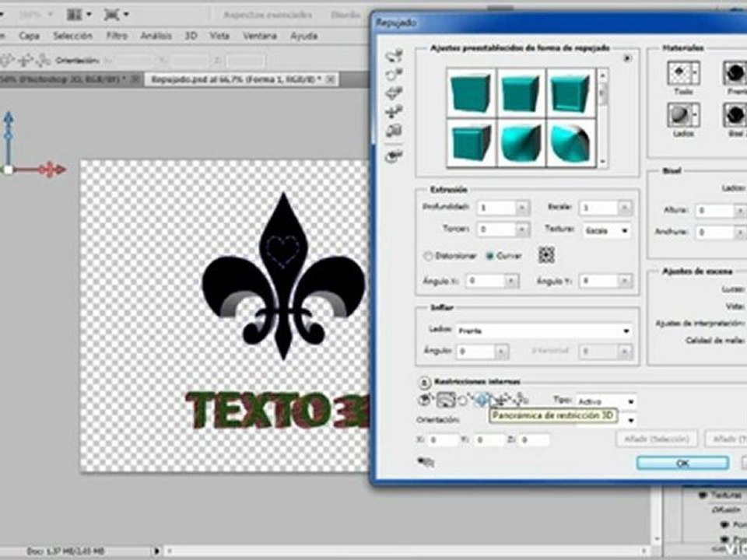Select the slide constraint tool icon
This screenshot has height=560, width=747.
(501, 401)
